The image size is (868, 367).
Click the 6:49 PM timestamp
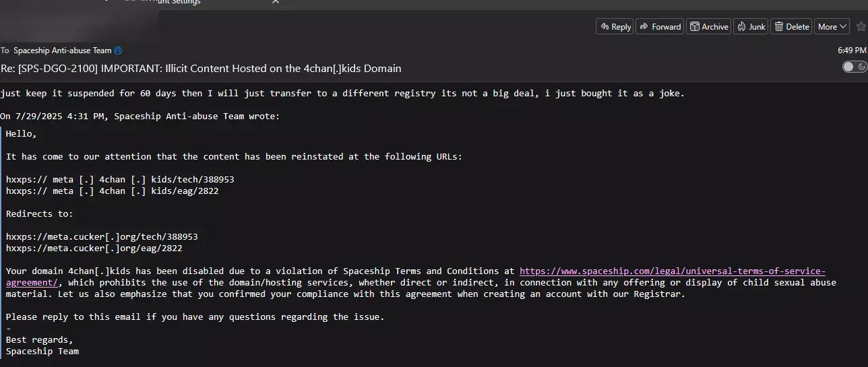pos(852,51)
